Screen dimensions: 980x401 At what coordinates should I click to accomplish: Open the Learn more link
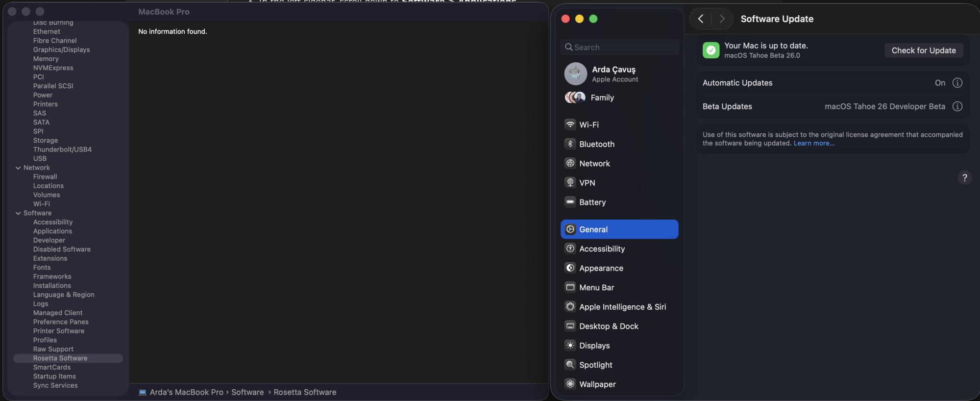[x=814, y=144]
